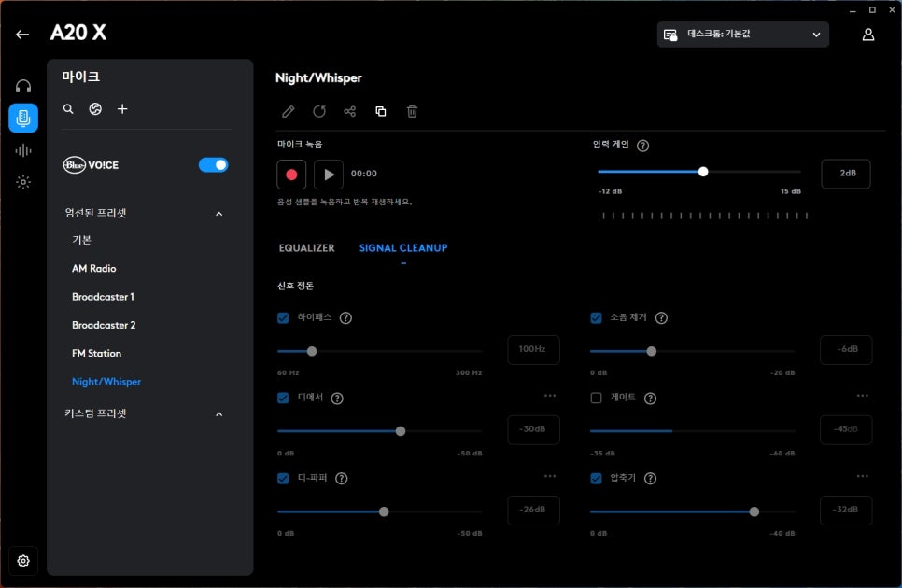Click the 입력 게인 slider handle
Viewport: 902px width, 588px height.
click(x=703, y=172)
